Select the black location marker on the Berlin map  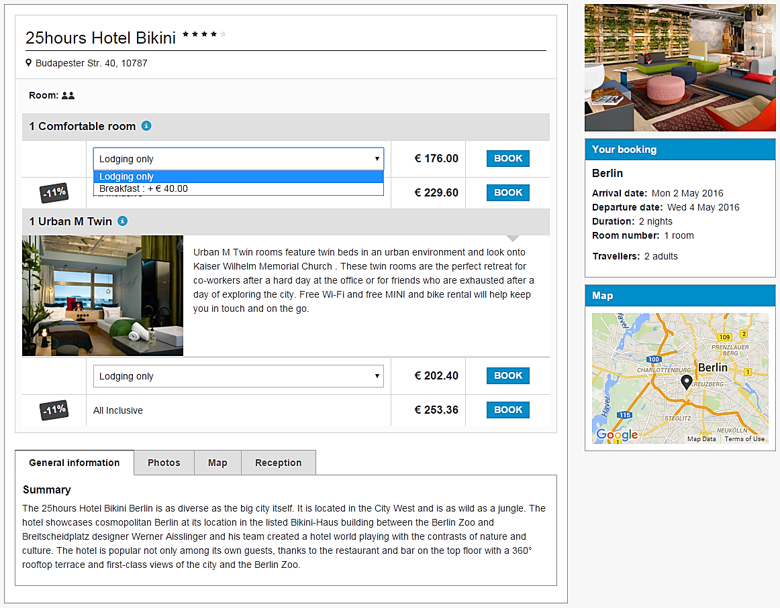[x=686, y=383]
